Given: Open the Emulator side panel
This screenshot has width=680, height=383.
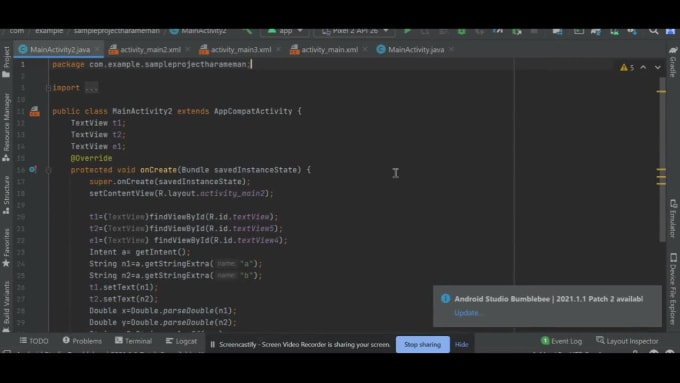Looking at the screenshot, I should tap(673, 219).
